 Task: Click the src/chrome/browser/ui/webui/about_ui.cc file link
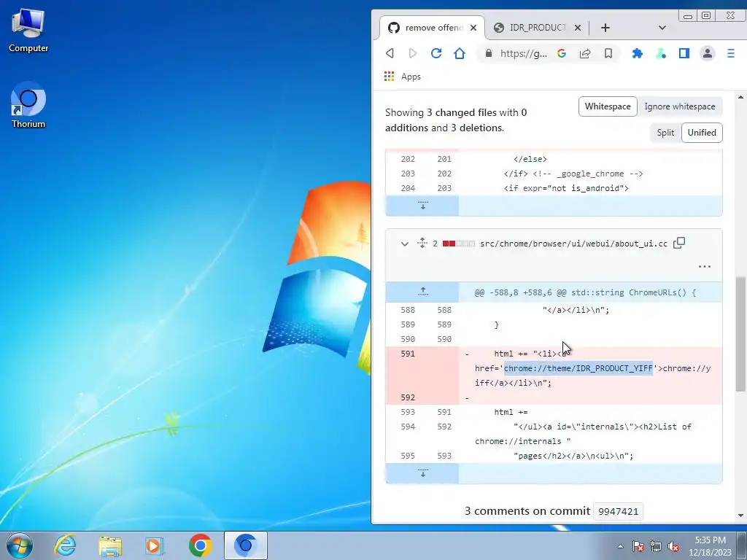[x=573, y=244]
